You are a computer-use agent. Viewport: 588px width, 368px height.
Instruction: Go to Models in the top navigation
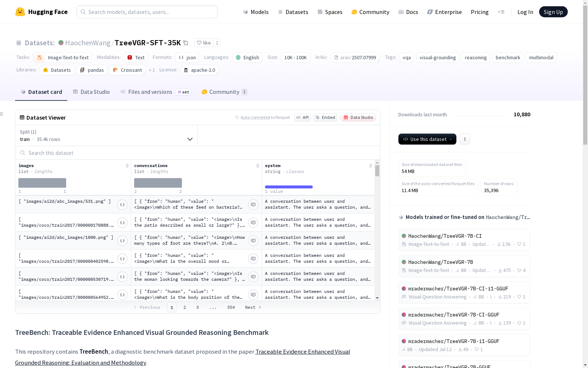[256, 12]
